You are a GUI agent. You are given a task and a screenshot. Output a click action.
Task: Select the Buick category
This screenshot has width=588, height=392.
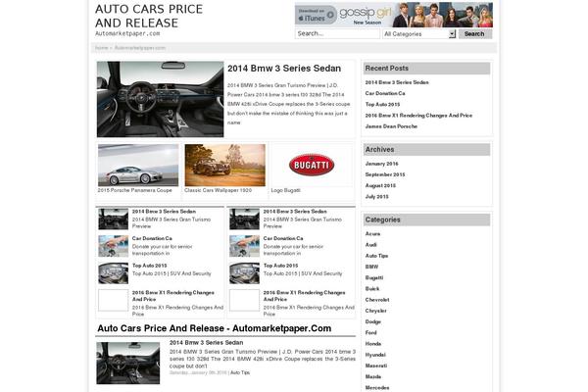pos(372,289)
